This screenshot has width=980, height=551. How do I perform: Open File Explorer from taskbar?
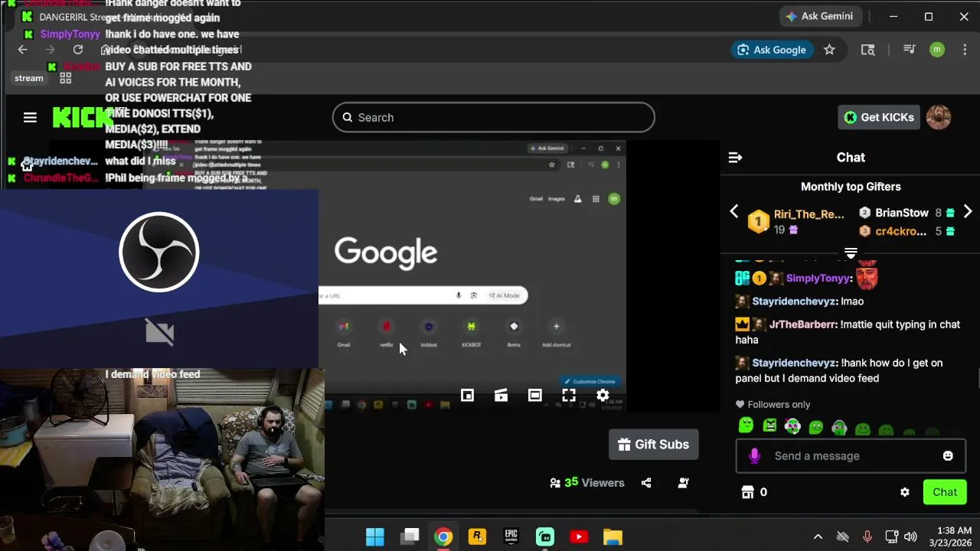612,536
